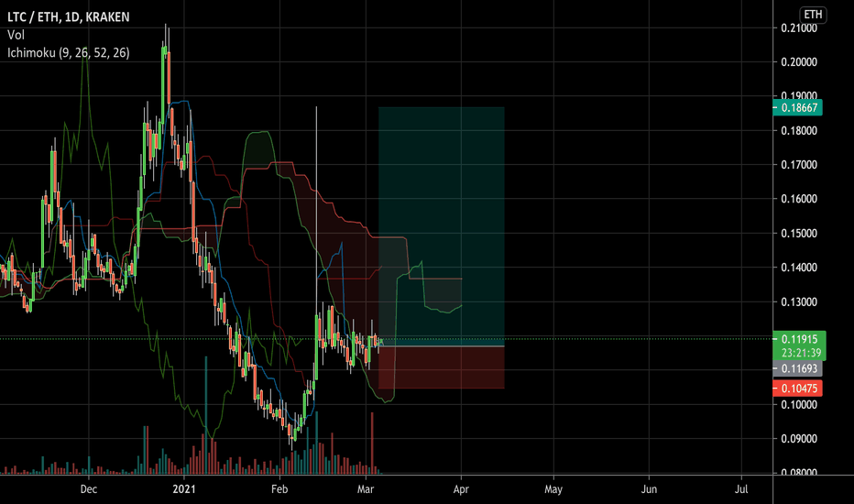Click the LTC / ETH, 1D, KRAKEN symbol title
This screenshot has width=854, height=504.
pos(69,16)
